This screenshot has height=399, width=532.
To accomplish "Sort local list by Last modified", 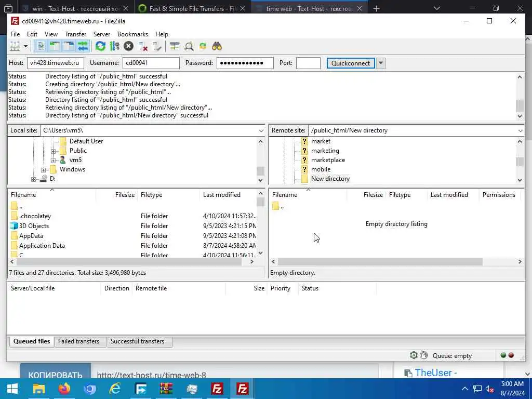I will coord(221,195).
